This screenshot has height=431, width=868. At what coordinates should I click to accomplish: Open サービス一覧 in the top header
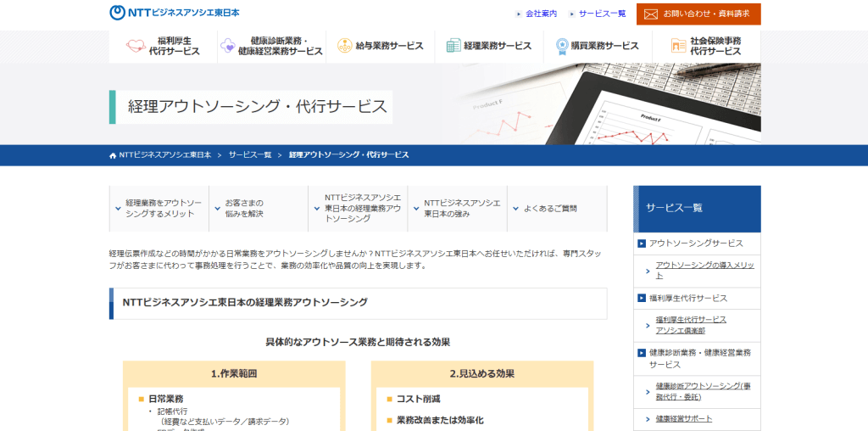[x=601, y=14]
